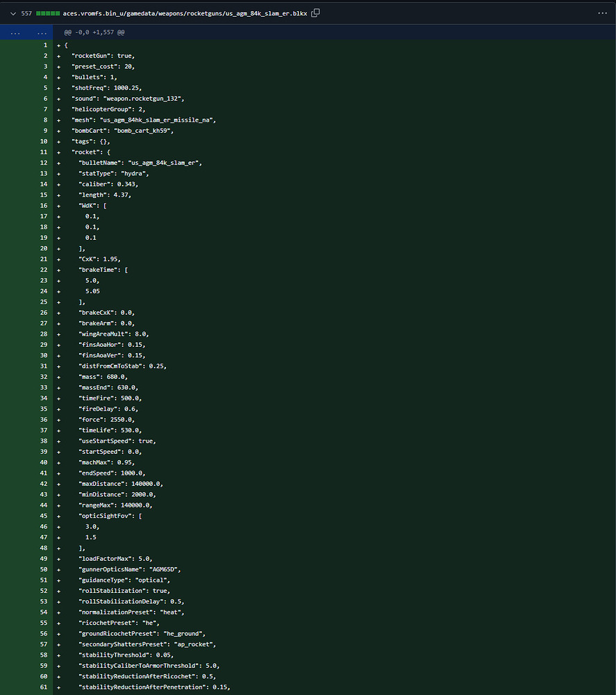Click line number 50 for gunnerOpticsName

point(44,569)
